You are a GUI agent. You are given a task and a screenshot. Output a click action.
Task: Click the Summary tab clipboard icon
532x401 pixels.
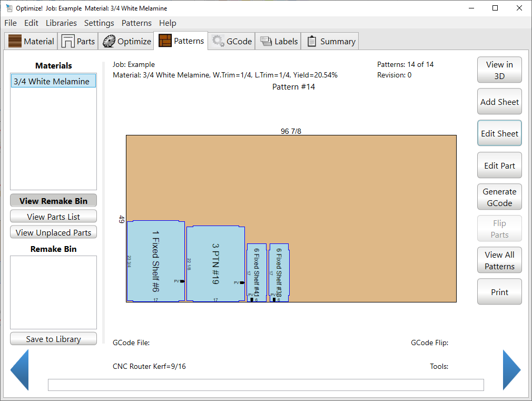[x=312, y=41]
